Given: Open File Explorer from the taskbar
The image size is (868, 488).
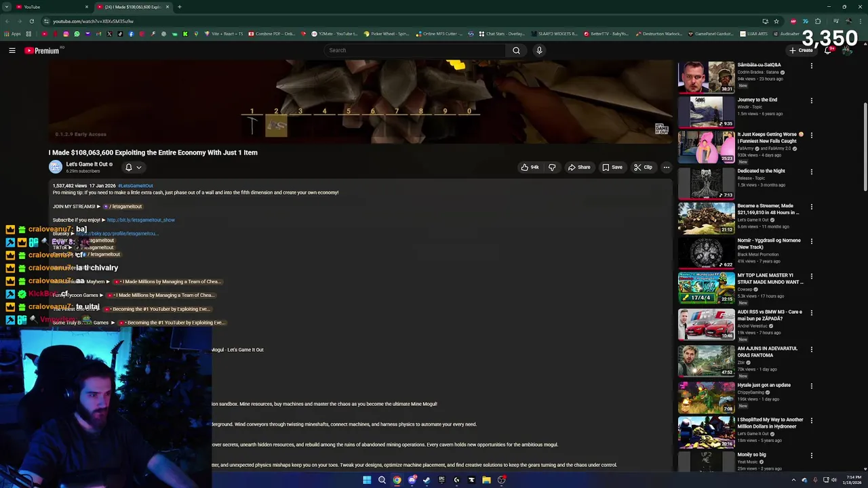Looking at the screenshot, I should tap(486, 480).
